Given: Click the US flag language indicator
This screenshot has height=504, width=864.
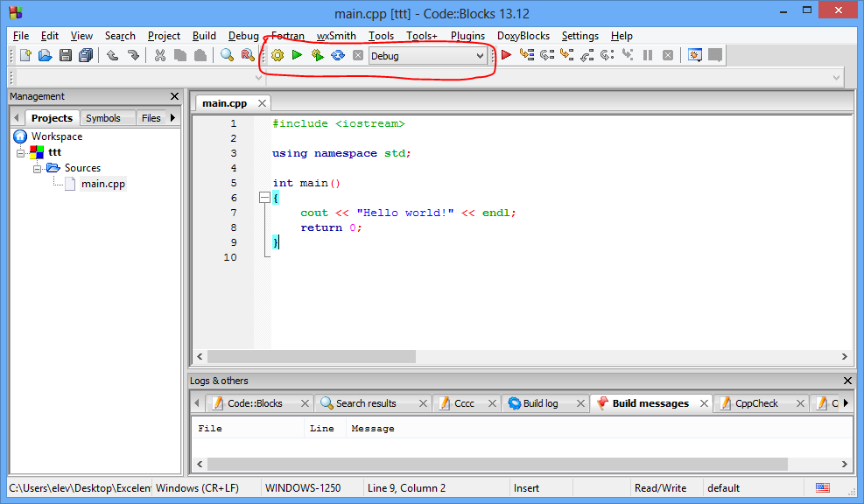Looking at the screenshot, I should [x=823, y=487].
